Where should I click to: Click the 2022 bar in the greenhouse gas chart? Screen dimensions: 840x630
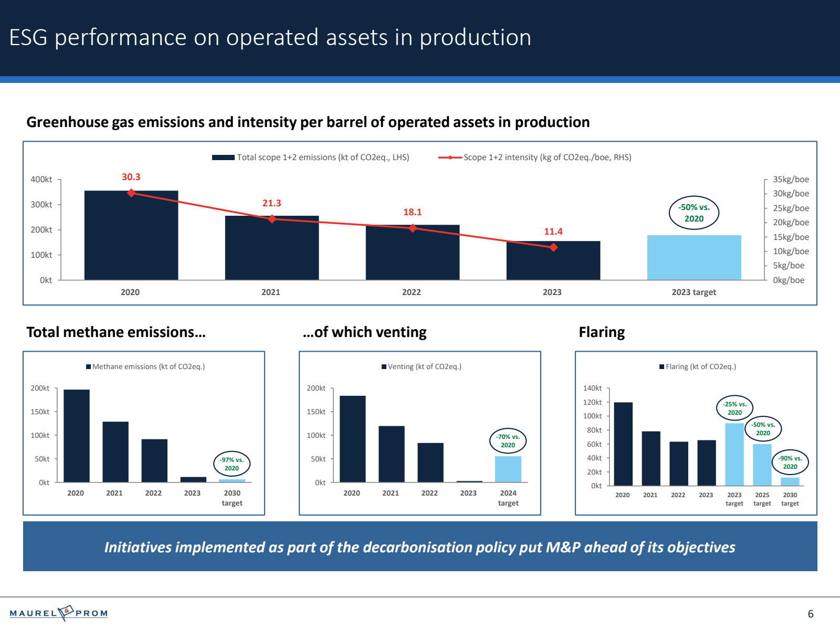[413, 253]
